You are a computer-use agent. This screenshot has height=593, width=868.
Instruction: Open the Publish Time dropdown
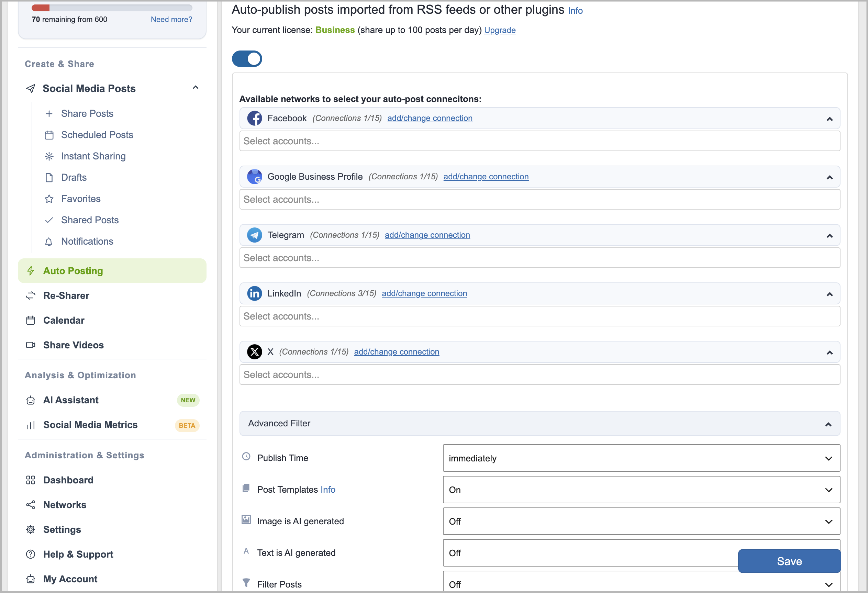(x=641, y=458)
